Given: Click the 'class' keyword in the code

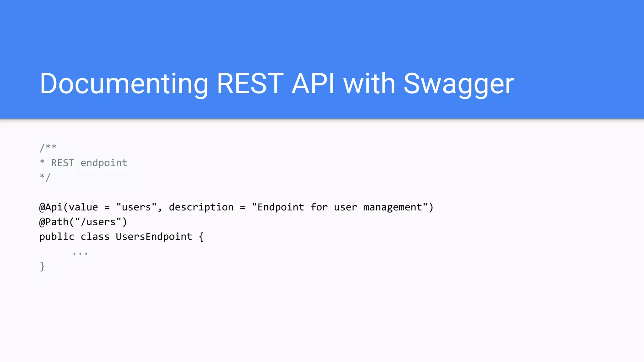Looking at the screenshot, I should click(95, 237).
